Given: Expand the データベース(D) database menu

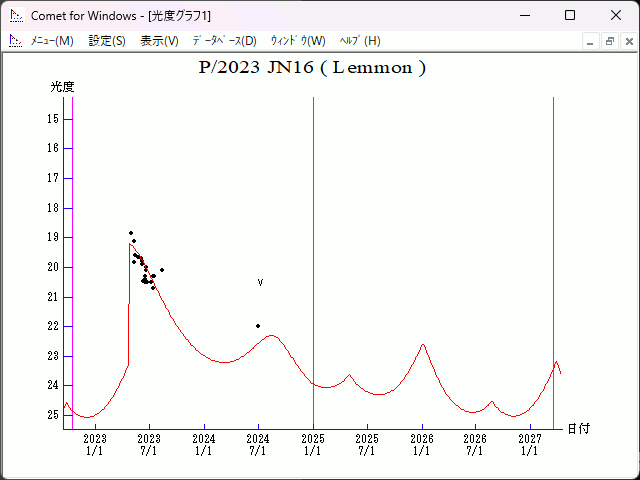Looking at the screenshot, I should click(x=224, y=41).
